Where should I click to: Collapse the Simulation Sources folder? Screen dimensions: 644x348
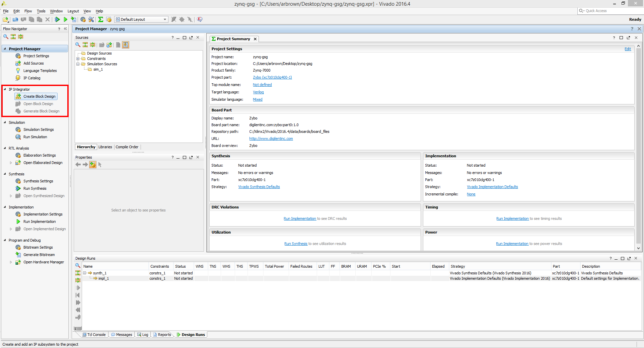point(78,64)
